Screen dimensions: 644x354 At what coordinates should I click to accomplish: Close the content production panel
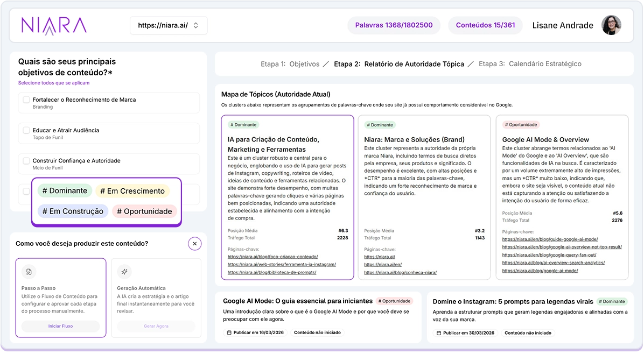tap(195, 244)
